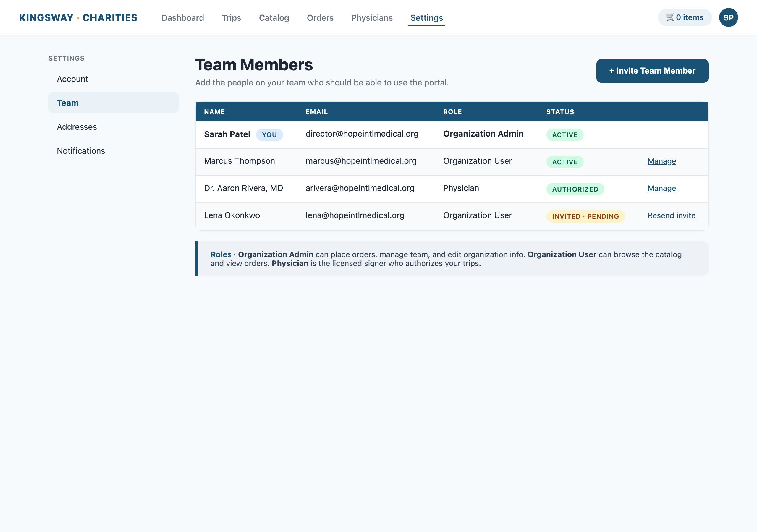The height and width of the screenshot is (532, 757).
Task: Select arivera@hopeintlmedical.org email
Action: coord(360,188)
